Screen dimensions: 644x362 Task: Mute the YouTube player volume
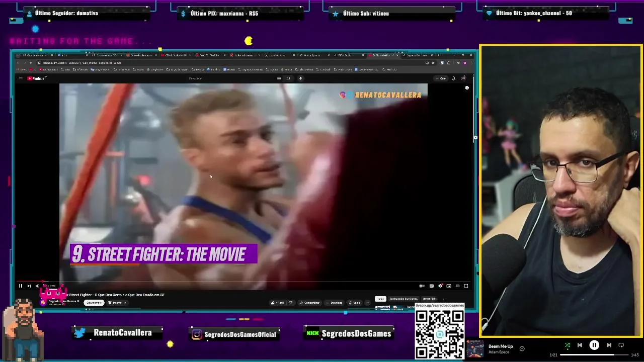point(37,286)
